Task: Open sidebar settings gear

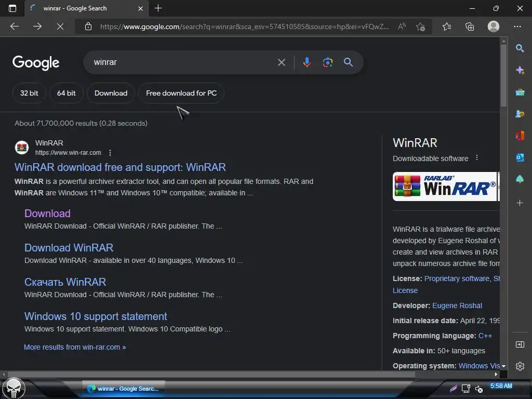Action: click(520, 366)
